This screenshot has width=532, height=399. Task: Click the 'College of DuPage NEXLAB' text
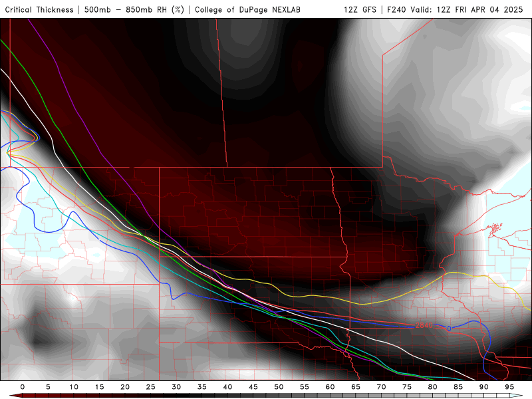(247, 10)
